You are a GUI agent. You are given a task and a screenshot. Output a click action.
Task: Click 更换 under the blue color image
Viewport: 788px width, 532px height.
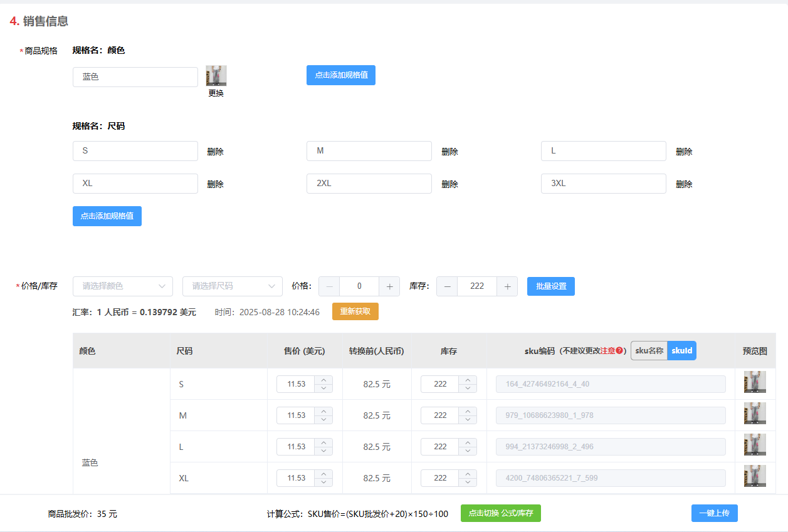216,93
